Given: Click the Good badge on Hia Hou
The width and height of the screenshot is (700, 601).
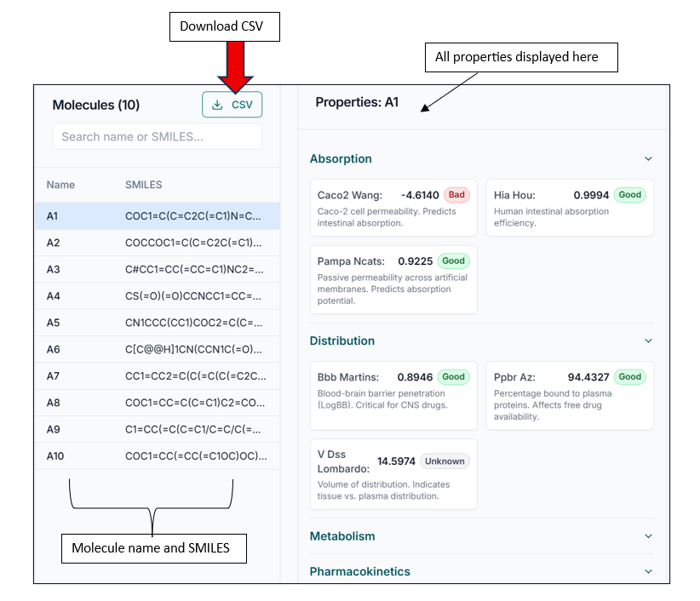Looking at the screenshot, I should coord(630,195).
